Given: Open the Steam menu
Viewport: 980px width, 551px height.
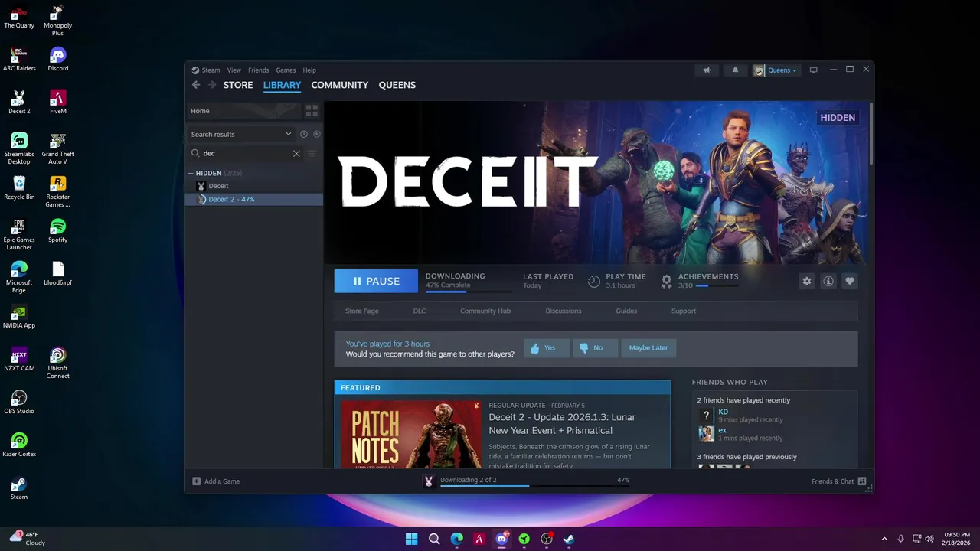Looking at the screenshot, I should (211, 70).
